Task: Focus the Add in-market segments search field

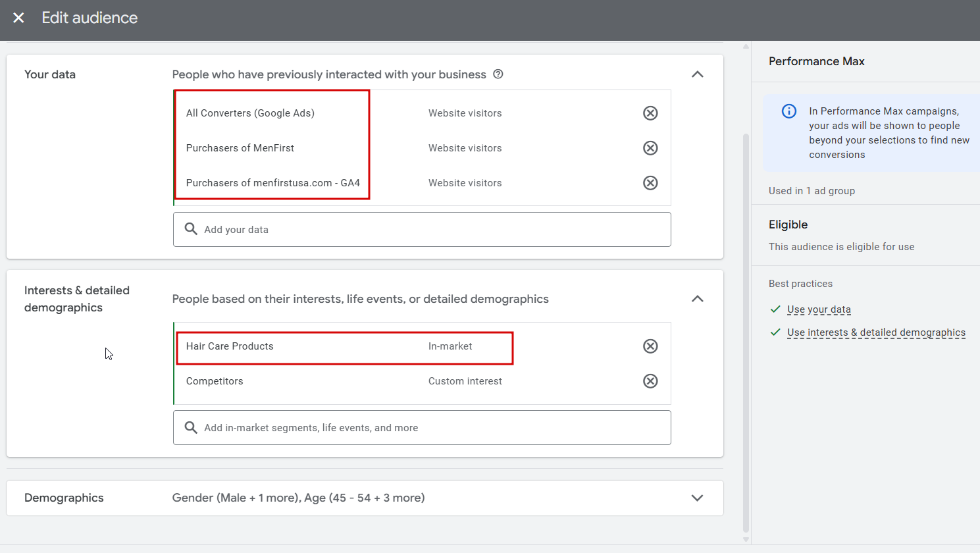Action: 422,428
